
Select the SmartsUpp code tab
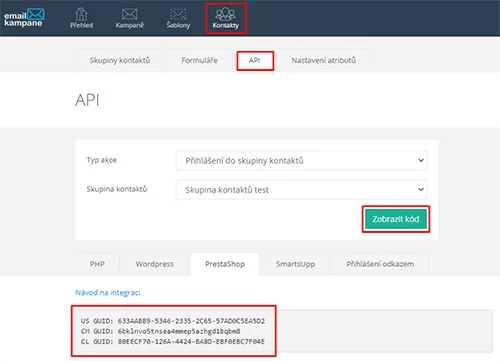point(295,264)
